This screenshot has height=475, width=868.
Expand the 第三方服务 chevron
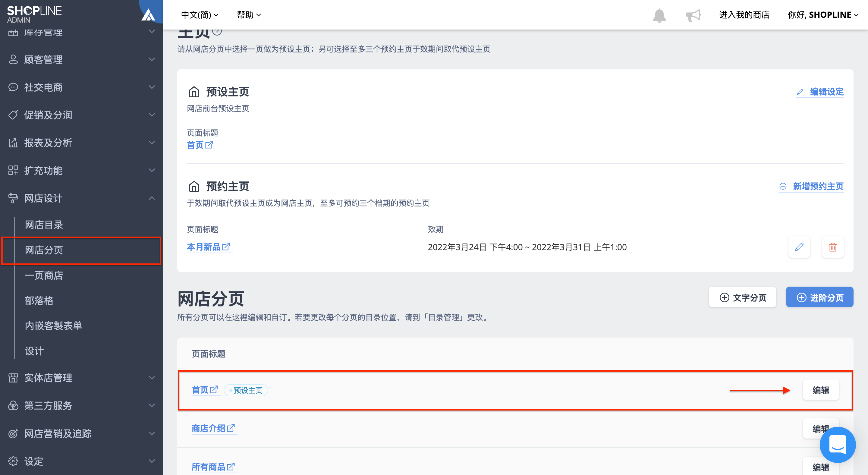152,405
